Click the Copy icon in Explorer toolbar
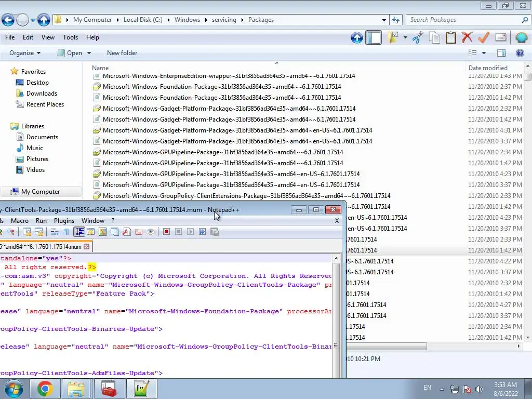This screenshot has width=532, height=399. (434, 37)
